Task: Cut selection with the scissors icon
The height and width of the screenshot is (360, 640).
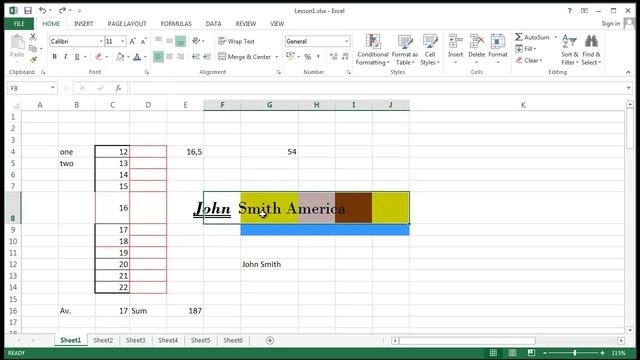Action: [33, 38]
